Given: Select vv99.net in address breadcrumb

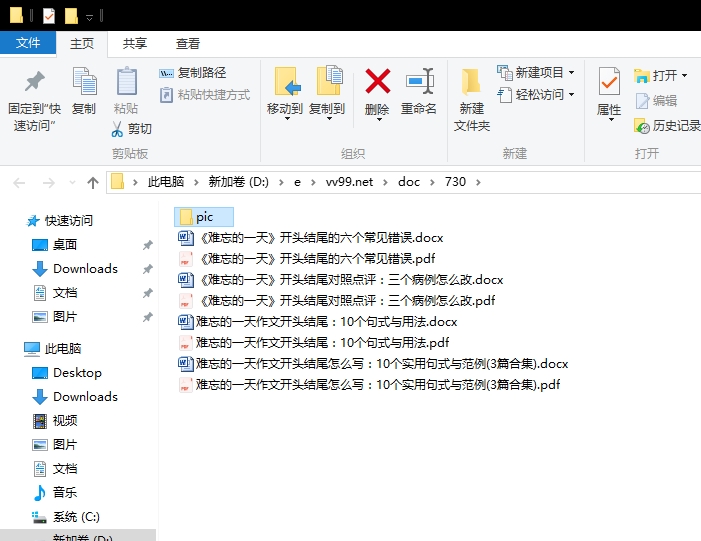Looking at the screenshot, I should [349, 182].
